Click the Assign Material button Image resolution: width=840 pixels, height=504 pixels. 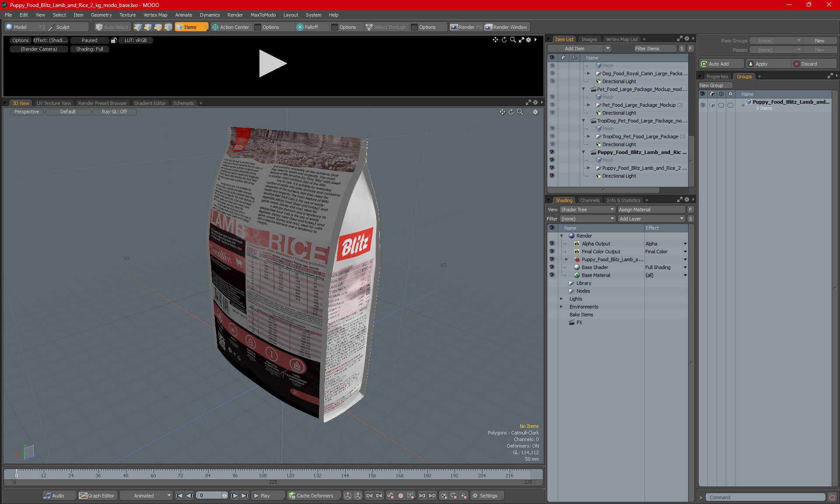(651, 210)
